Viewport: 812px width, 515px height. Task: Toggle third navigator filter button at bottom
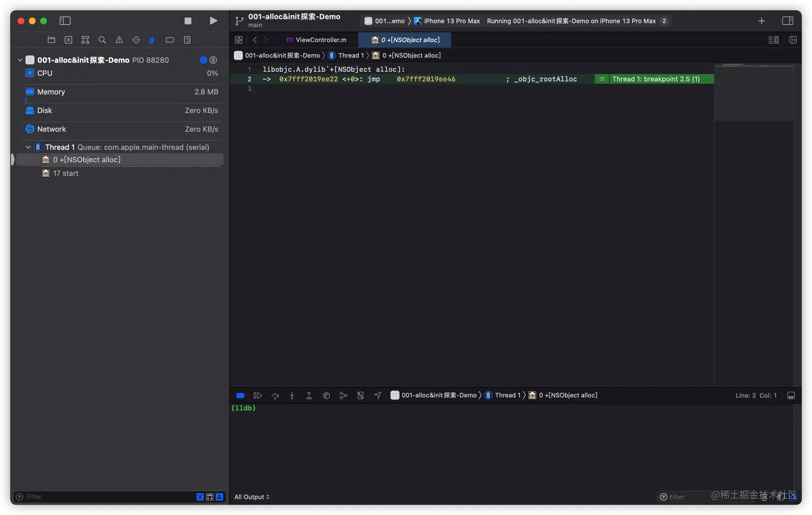[x=219, y=497]
